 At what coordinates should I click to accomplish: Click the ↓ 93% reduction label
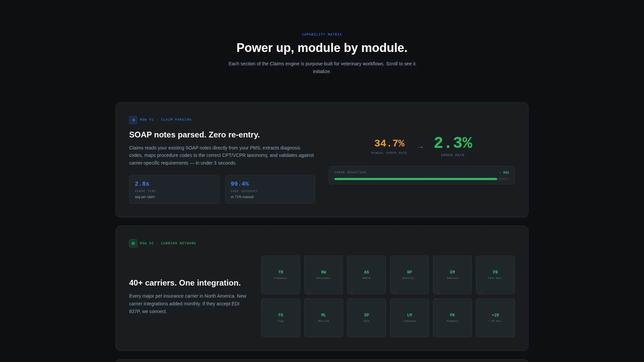pos(504,173)
